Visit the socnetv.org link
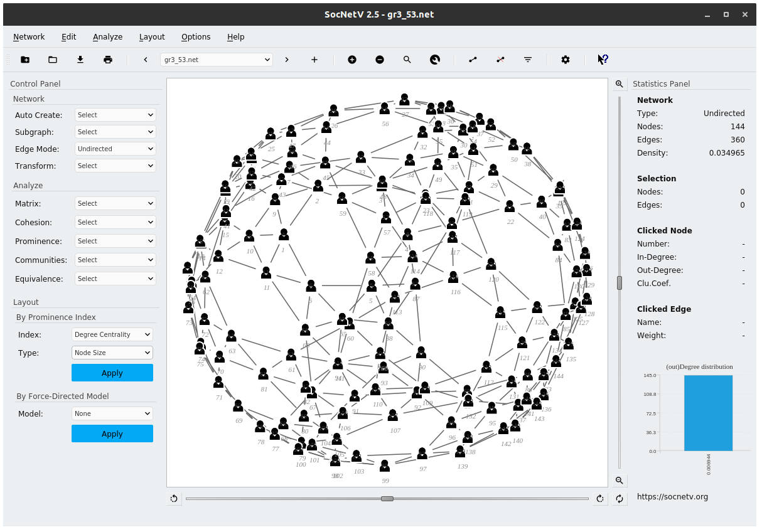The image size is (762, 532). tap(673, 496)
